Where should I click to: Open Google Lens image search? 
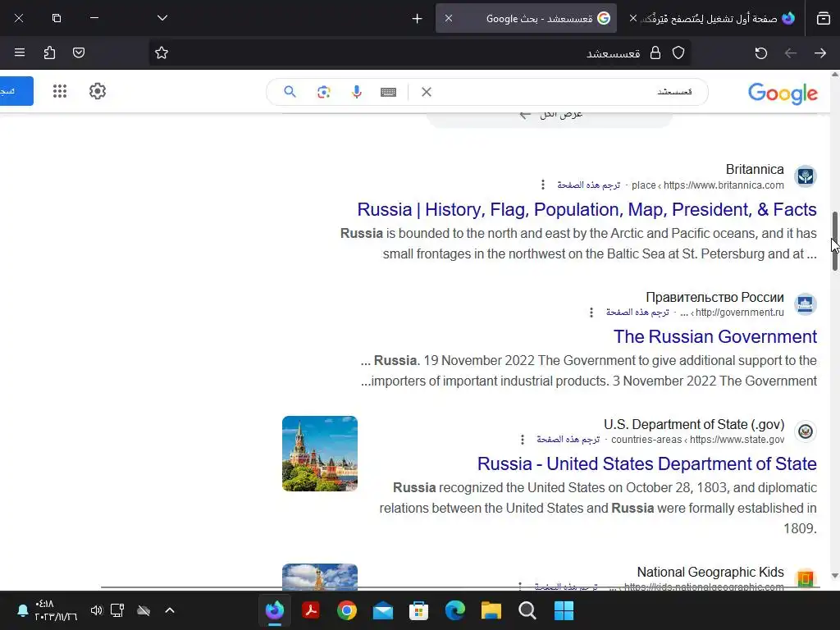[323, 92]
